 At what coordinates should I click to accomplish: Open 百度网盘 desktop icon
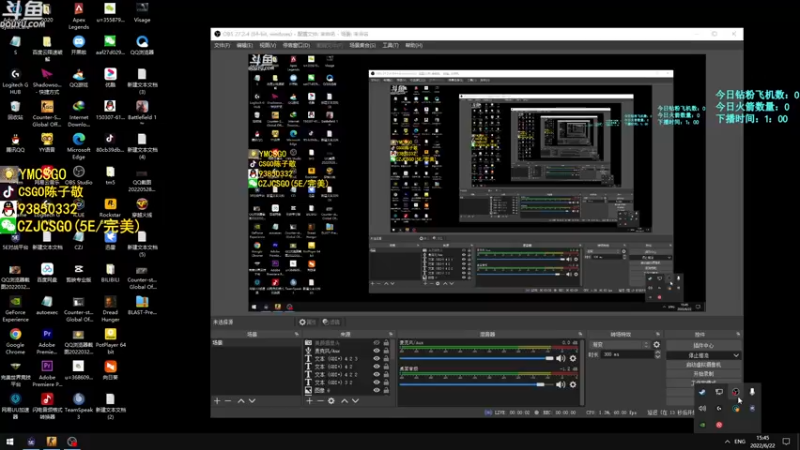click(x=47, y=273)
